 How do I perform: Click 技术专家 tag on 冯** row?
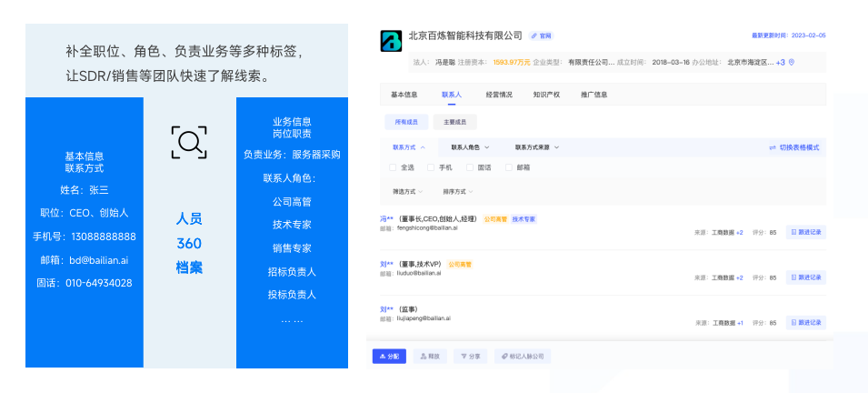524,219
